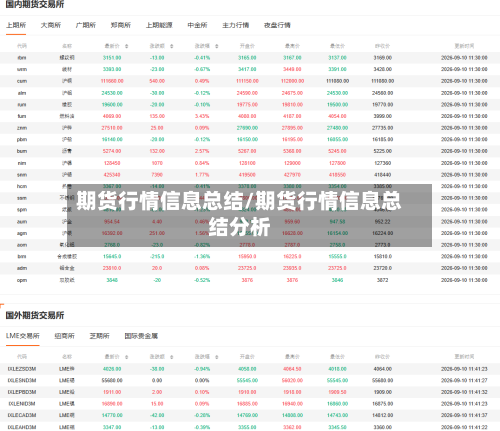The width and height of the screenshot is (500, 431).
Task: Click the fum code cell
Action: pyautogui.click(x=22, y=116)
